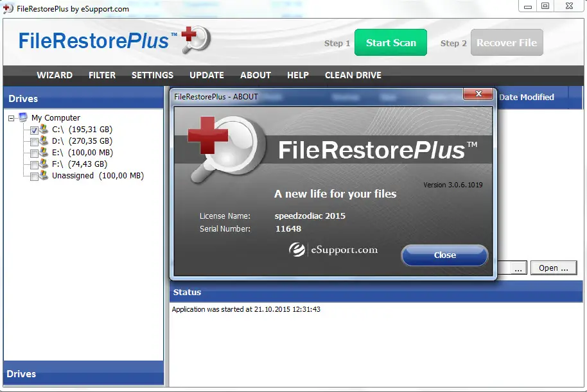Close the About dialog with Close button
Image resolution: width=587 pixels, height=392 pixels.
click(444, 255)
